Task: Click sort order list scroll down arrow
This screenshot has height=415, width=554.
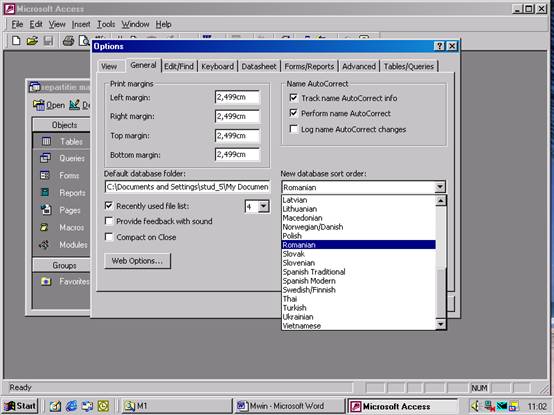Action: (441, 324)
